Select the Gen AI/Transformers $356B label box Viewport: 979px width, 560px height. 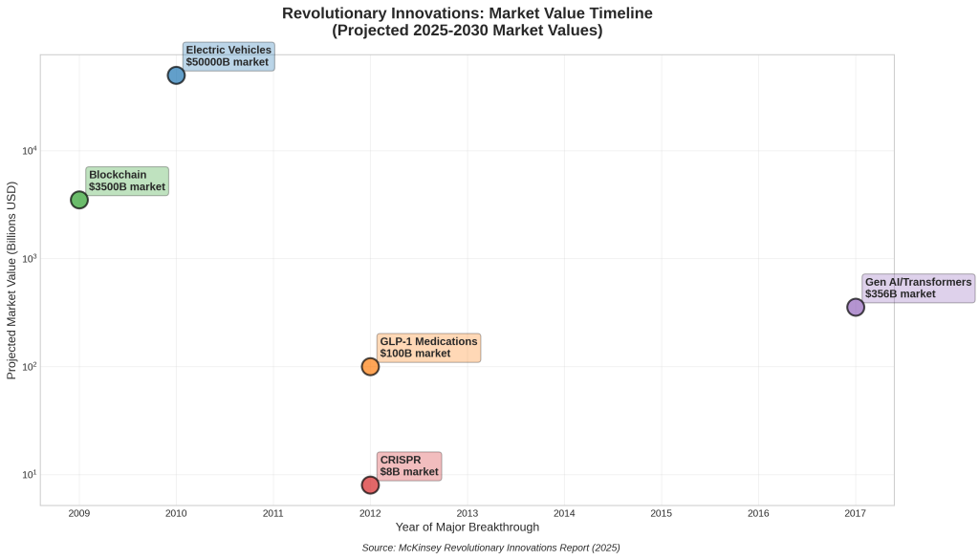click(x=918, y=289)
